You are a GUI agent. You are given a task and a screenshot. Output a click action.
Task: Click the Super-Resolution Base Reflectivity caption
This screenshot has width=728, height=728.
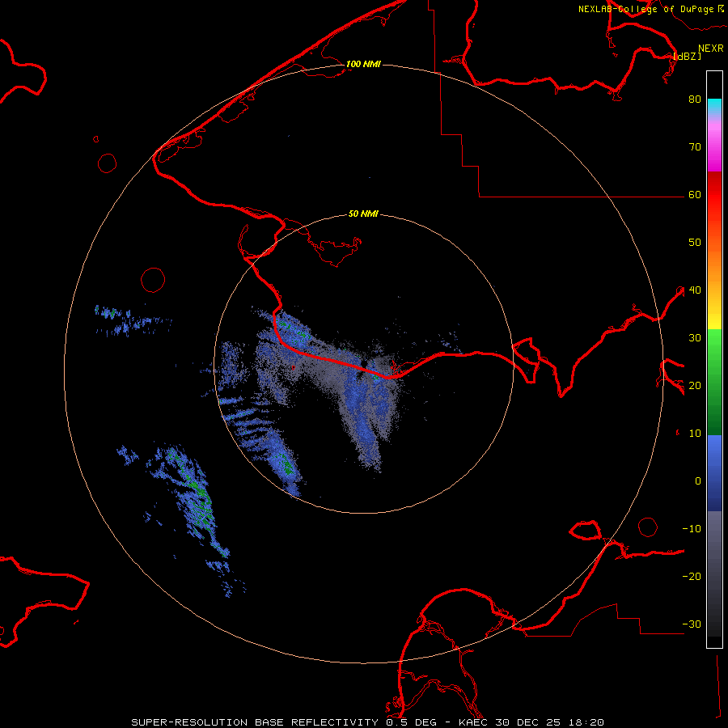click(368, 722)
